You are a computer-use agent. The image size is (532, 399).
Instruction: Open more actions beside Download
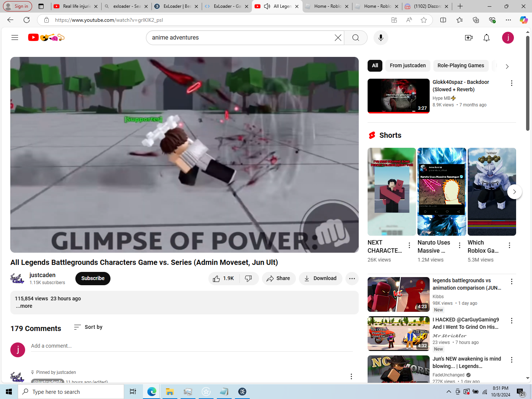click(x=352, y=279)
